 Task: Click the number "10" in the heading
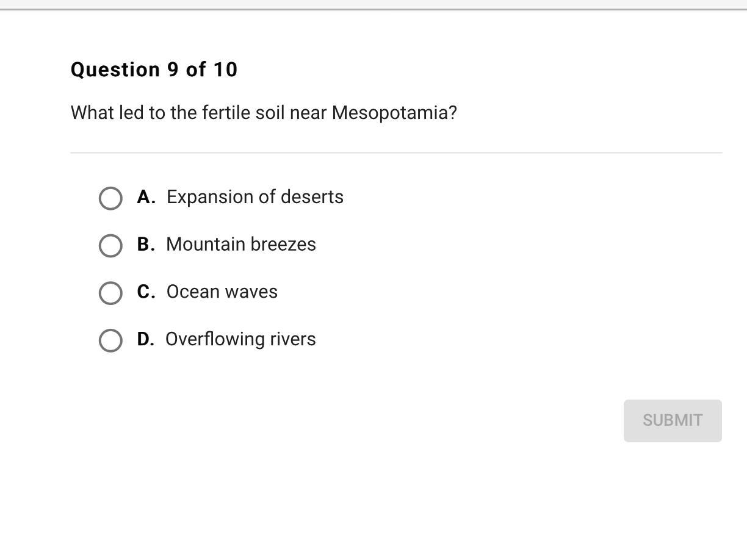(x=225, y=70)
